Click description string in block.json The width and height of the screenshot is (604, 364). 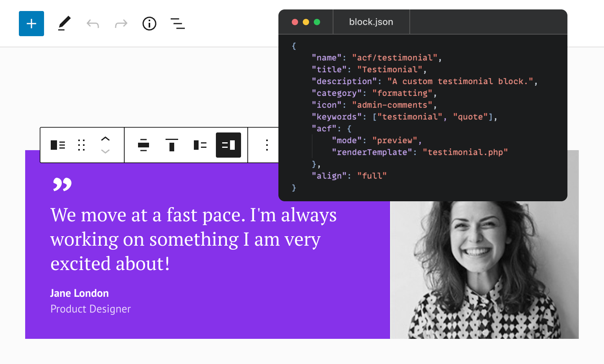coord(460,81)
